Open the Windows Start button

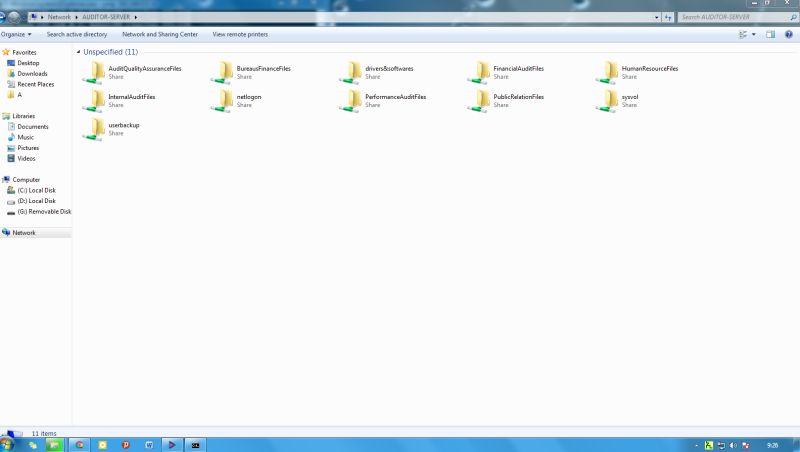click(x=7, y=444)
